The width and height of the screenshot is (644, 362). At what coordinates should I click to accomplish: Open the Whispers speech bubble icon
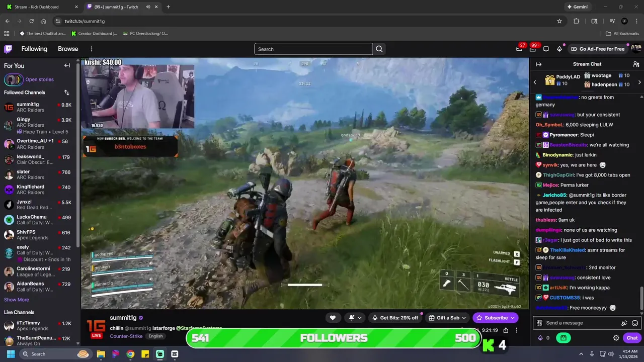point(546,49)
